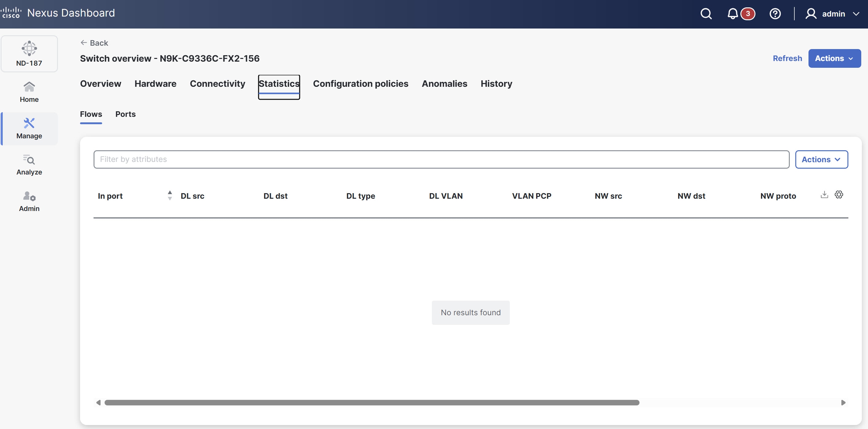Open Analyze section in sidebar
This screenshot has height=429, width=868.
(x=29, y=164)
